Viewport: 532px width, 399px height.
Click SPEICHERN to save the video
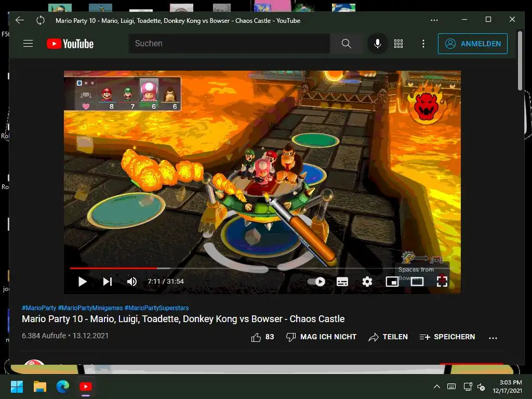coord(447,337)
